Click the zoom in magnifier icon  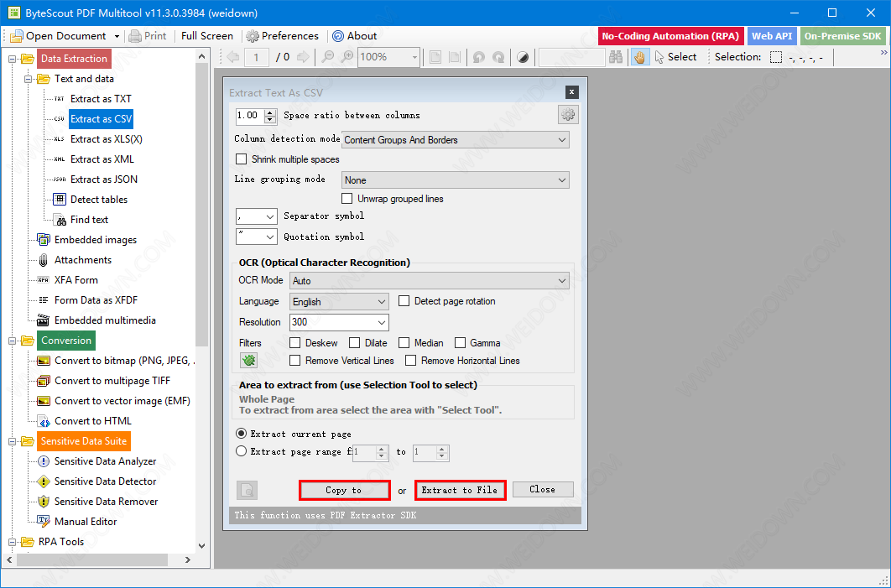[346, 57]
